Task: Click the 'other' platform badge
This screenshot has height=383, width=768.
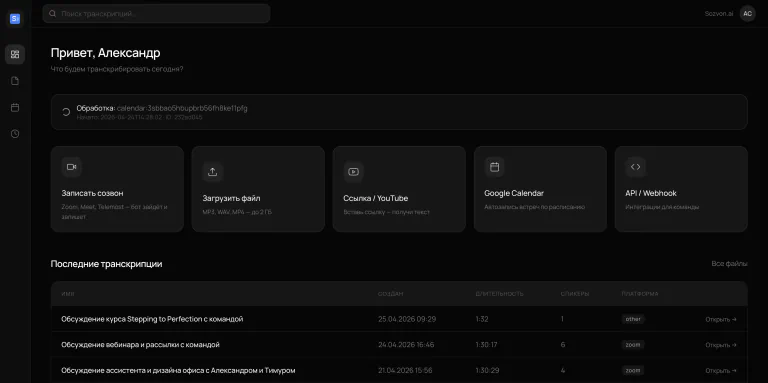Action: (633, 319)
